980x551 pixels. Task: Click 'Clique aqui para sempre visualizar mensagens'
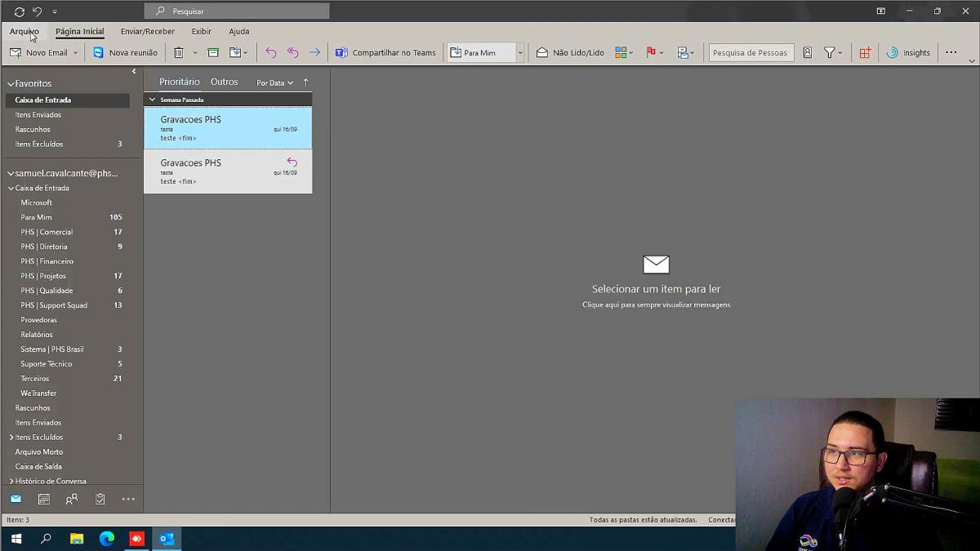[656, 304]
